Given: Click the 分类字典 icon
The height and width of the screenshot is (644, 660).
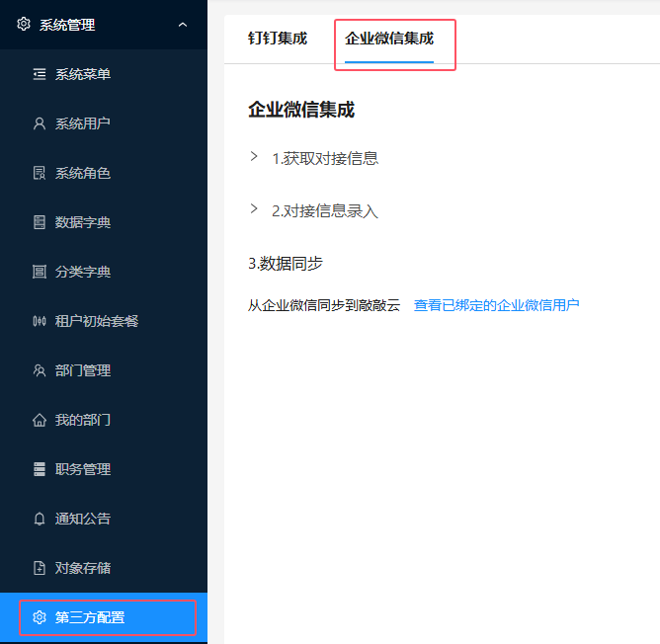Looking at the screenshot, I should (x=40, y=272).
